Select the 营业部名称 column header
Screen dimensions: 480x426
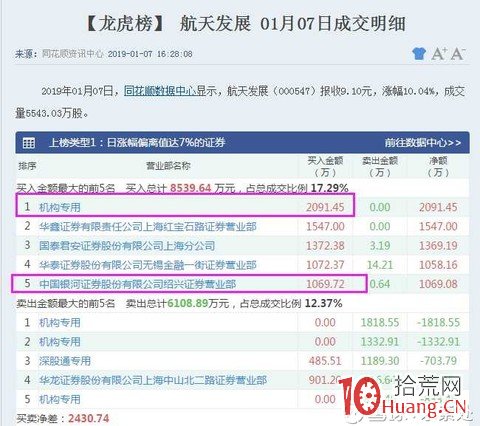point(168,166)
